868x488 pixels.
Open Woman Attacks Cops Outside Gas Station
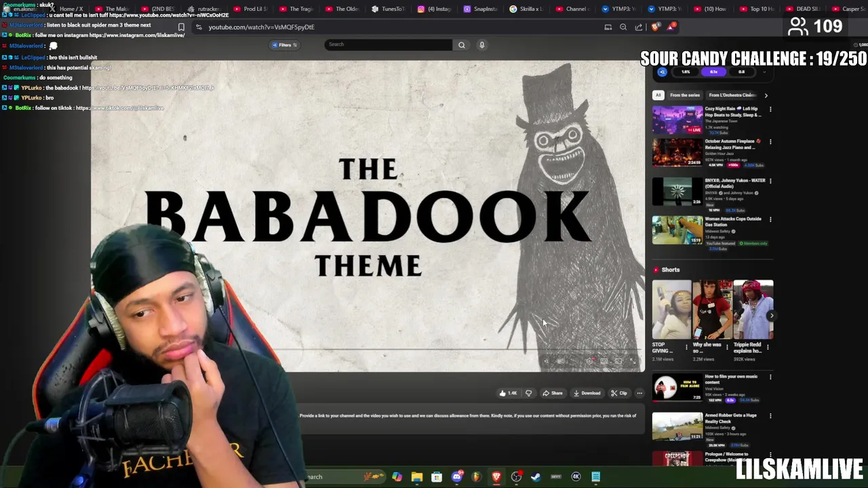click(733, 222)
